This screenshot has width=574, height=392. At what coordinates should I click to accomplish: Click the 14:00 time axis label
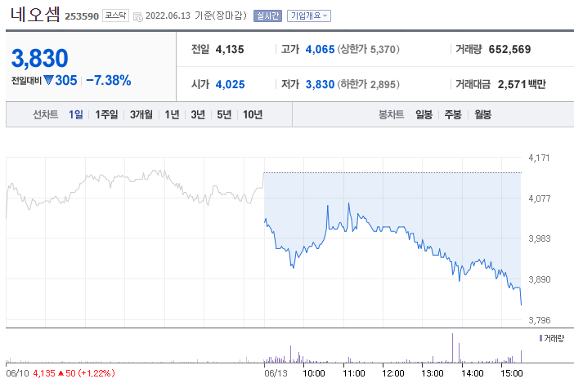coord(473,373)
